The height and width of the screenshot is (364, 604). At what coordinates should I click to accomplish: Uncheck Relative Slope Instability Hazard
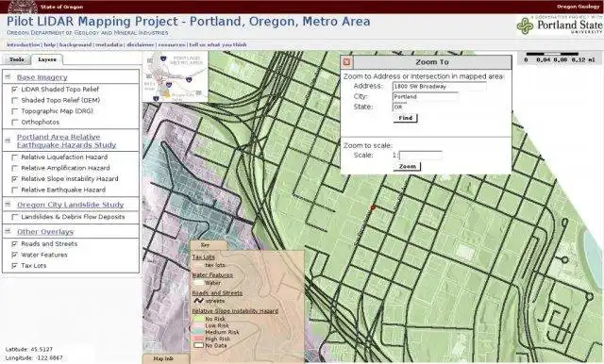pos(15,179)
